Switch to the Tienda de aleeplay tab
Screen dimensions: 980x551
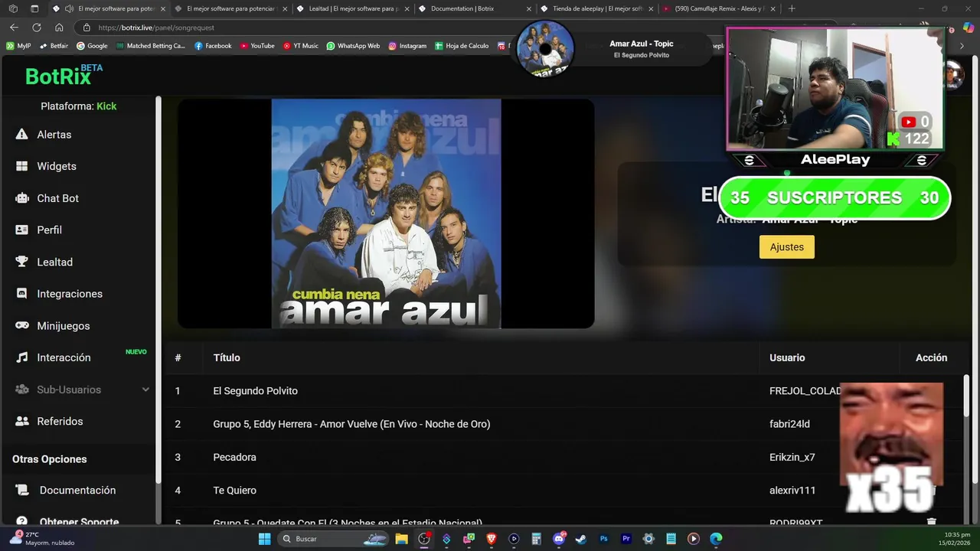[x=597, y=8]
